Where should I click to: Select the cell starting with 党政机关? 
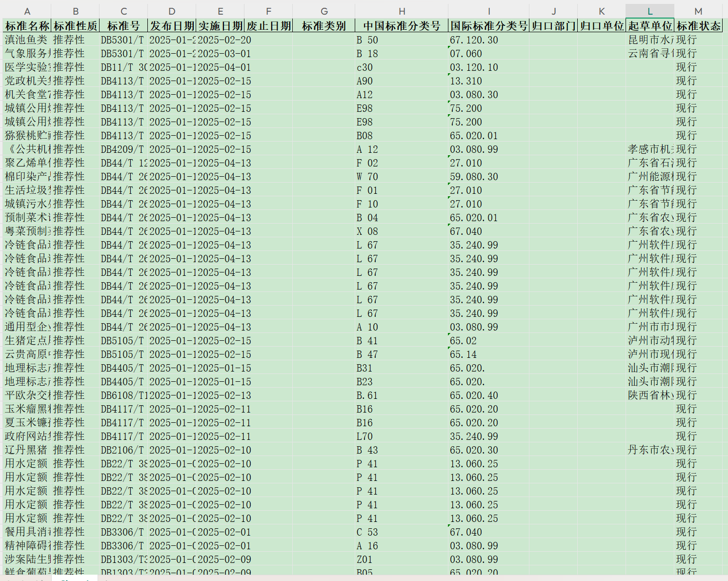pyautogui.click(x=27, y=81)
